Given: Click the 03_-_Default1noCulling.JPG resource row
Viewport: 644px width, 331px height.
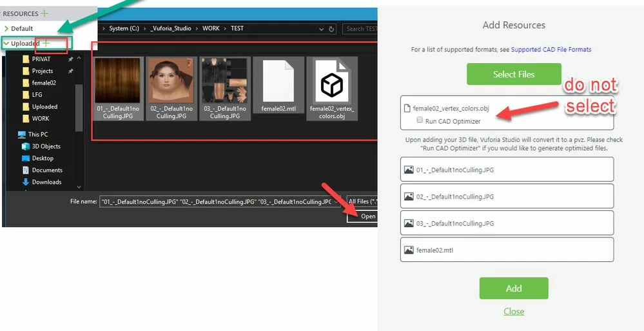Looking at the screenshot, I should 507,223.
